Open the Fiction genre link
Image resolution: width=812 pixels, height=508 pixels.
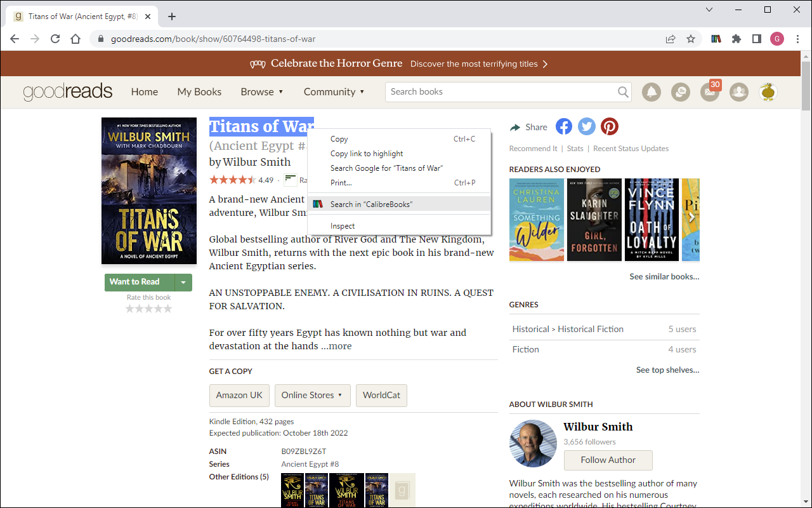point(526,349)
